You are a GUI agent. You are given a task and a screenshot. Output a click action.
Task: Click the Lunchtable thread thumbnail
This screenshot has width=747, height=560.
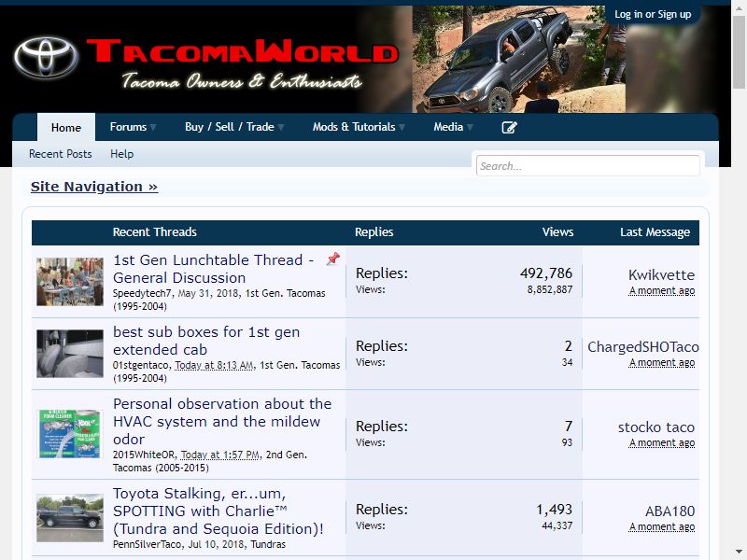tap(70, 282)
